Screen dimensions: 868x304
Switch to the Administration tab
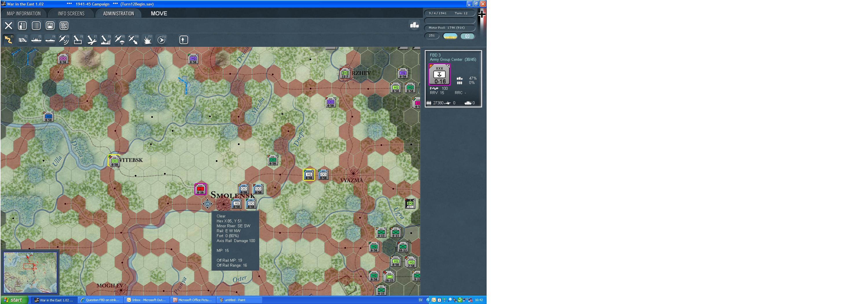click(x=119, y=14)
